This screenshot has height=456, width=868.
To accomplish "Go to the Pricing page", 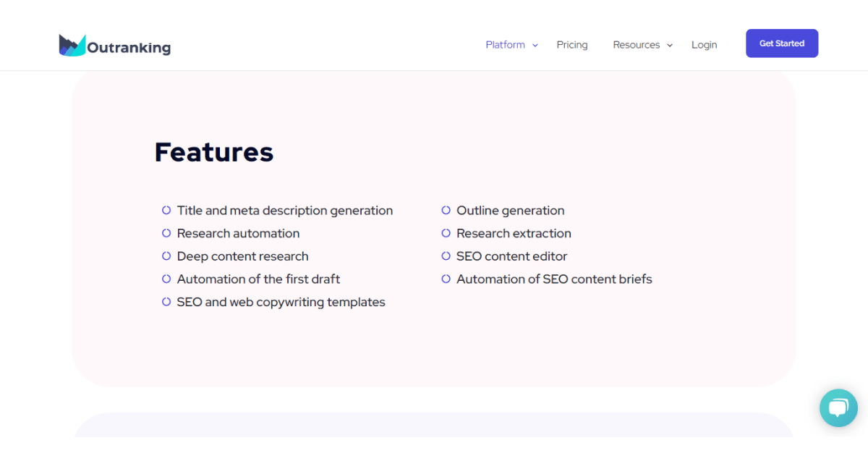I will tap(572, 45).
